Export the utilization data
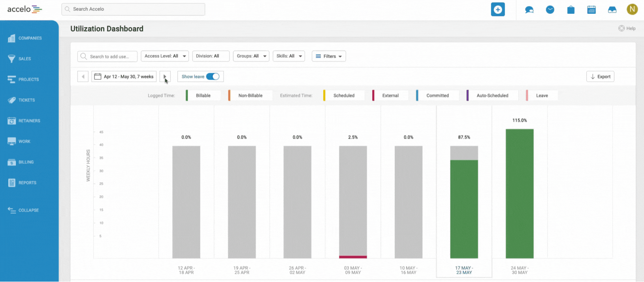This screenshot has width=644, height=282. (x=600, y=77)
